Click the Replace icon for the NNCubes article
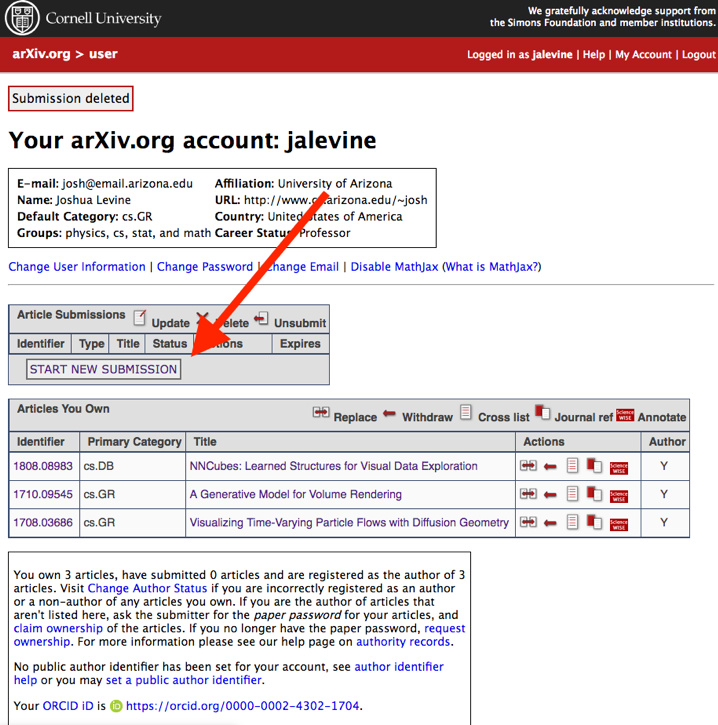This screenshot has height=725, width=718. (x=528, y=466)
